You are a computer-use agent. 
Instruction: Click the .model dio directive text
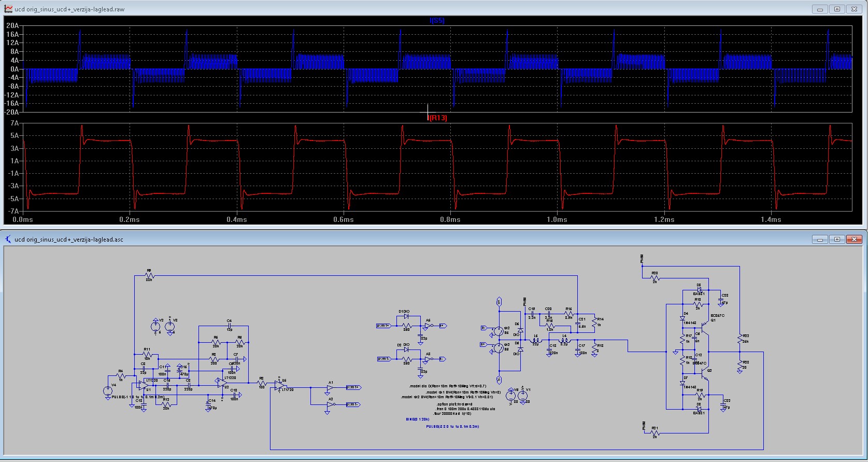point(447,386)
